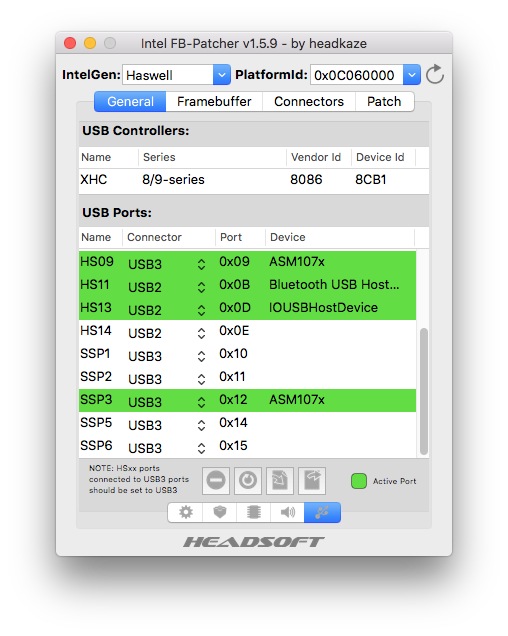Change connector type for SSP6 row
This screenshot has width=508, height=636.
pos(201,449)
